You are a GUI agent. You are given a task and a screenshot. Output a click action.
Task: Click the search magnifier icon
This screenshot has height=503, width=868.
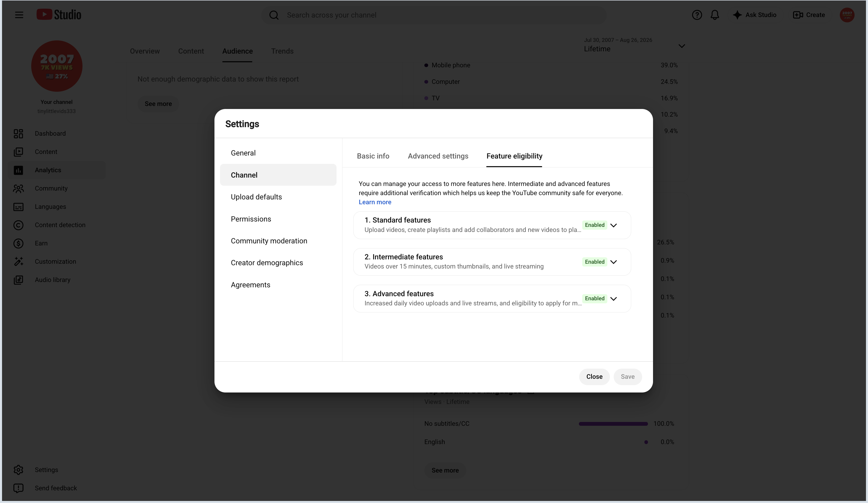274,15
